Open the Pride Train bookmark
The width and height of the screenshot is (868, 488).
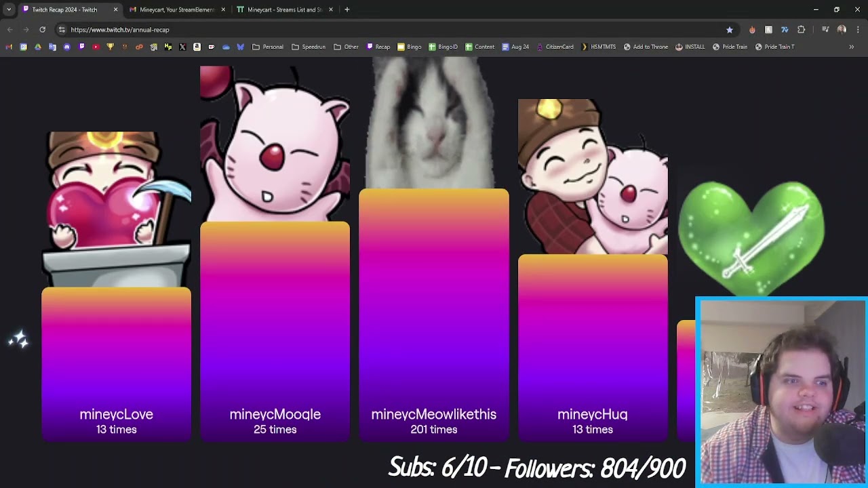tap(730, 47)
